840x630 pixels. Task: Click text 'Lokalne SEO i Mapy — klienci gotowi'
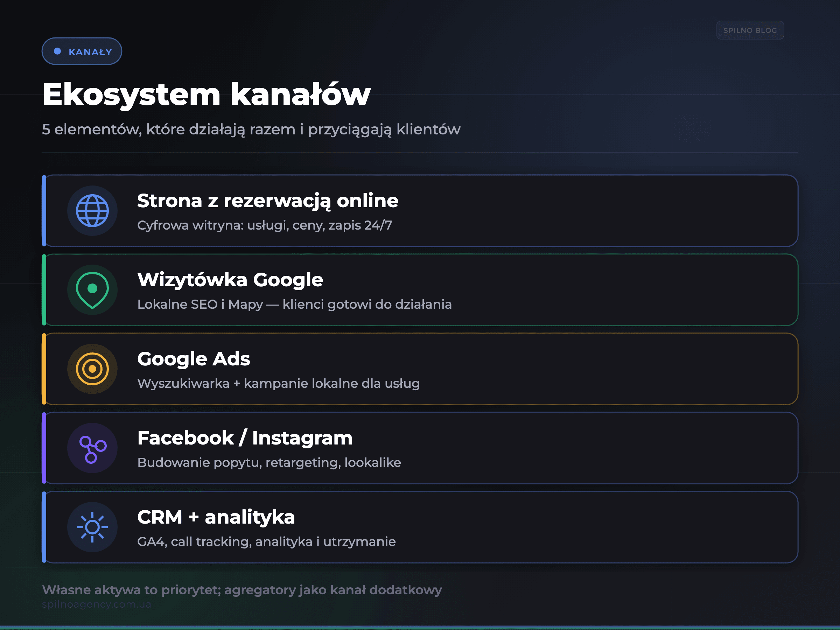pyautogui.click(x=255, y=304)
